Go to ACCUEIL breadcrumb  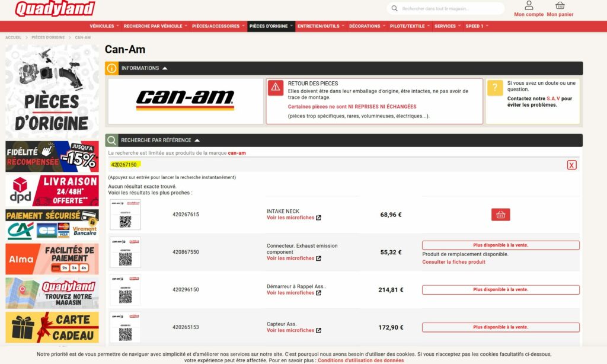click(x=13, y=37)
